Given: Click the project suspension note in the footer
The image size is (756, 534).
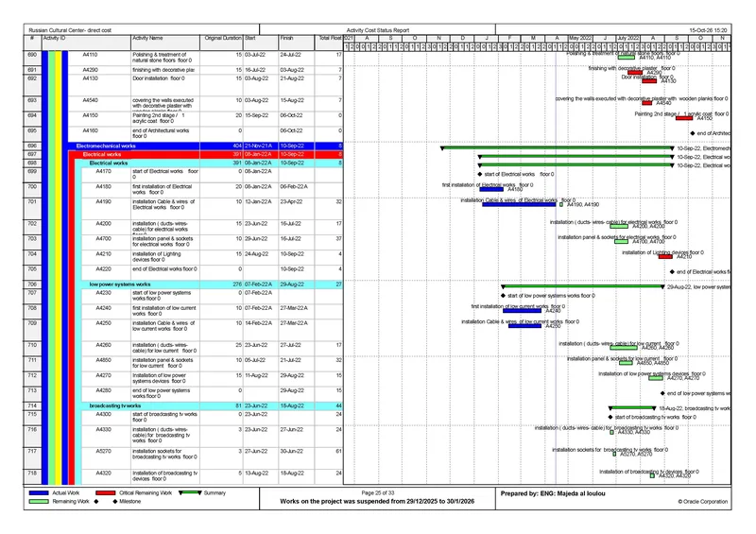Looking at the screenshot, I should 377,502.
